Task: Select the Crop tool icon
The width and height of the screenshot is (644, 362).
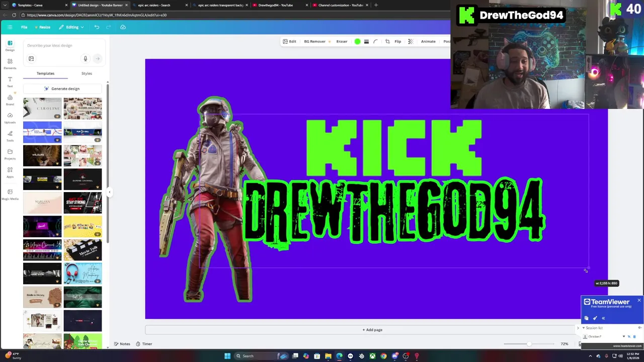Action: pos(387,42)
